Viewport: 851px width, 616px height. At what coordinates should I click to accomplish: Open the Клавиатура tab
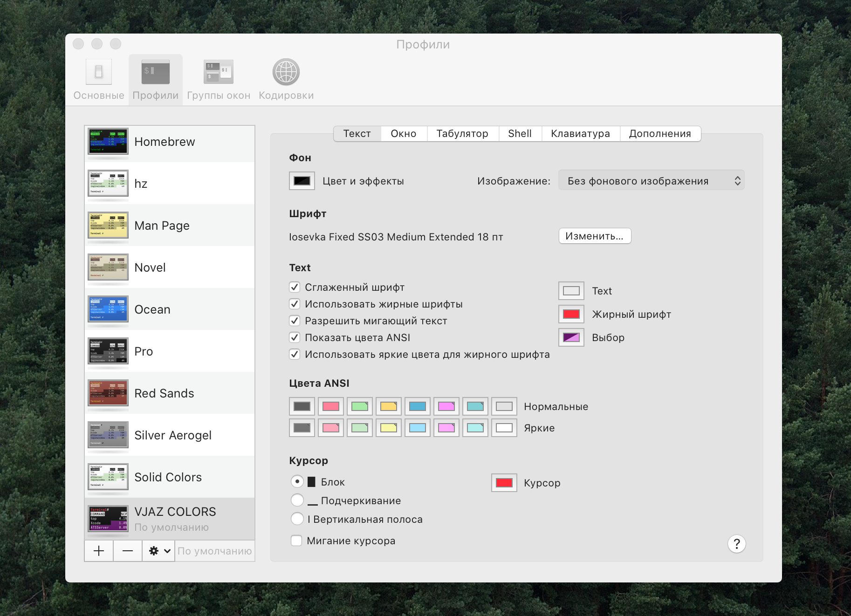580,134
